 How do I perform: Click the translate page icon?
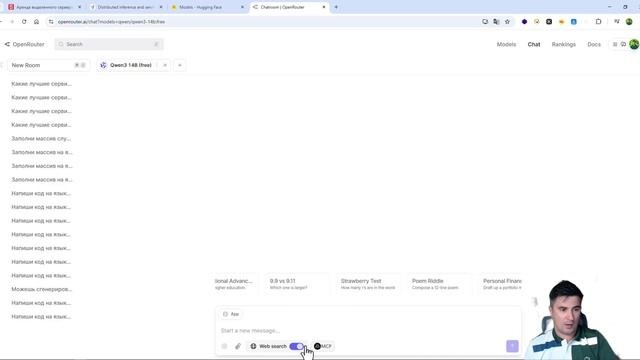pyautogui.click(x=496, y=22)
